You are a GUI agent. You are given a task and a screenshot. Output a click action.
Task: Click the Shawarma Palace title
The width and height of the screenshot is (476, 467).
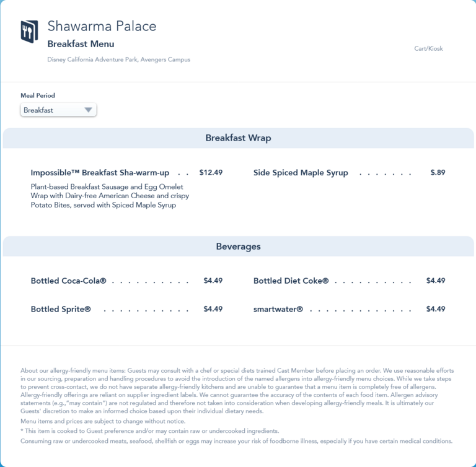pyautogui.click(x=102, y=26)
